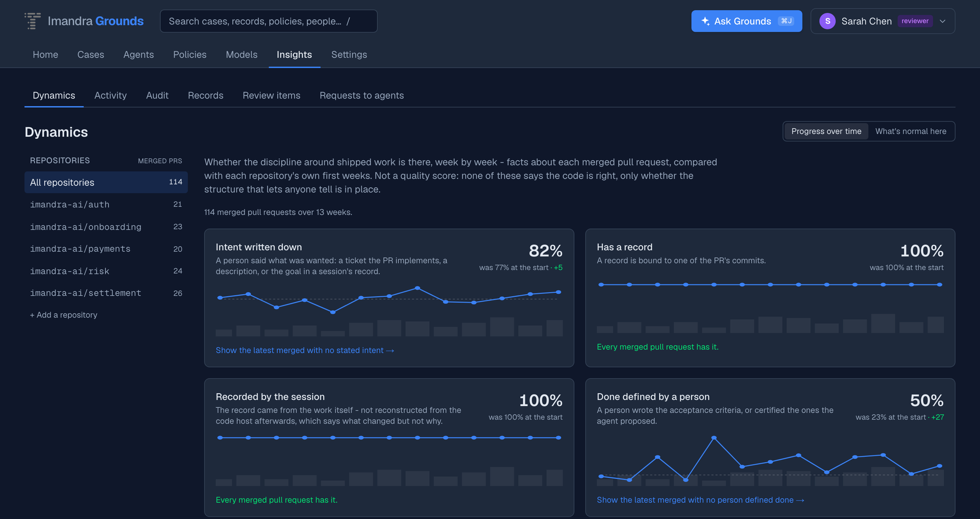
Task: Filter by imandra-ai/auth repository
Action: (106, 205)
